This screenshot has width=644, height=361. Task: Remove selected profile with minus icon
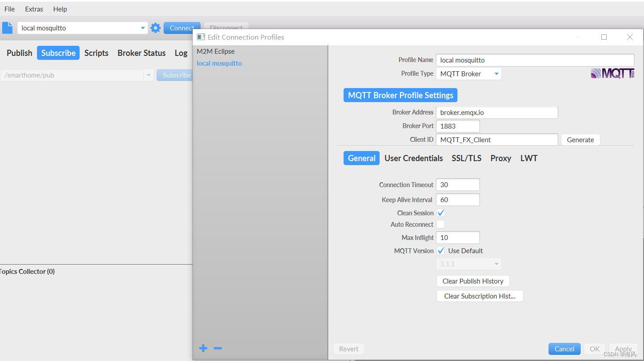pyautogui.click(x=218, y=348)
